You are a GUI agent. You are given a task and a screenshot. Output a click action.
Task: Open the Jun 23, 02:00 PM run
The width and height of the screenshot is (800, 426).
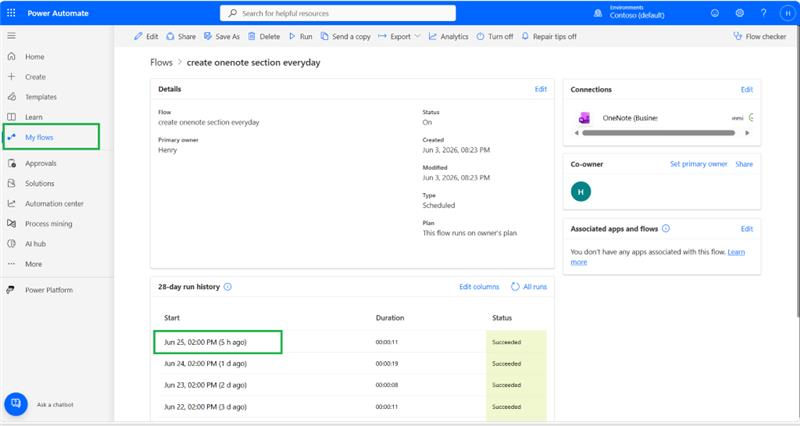pyautogui.click(x=205, y=385)
